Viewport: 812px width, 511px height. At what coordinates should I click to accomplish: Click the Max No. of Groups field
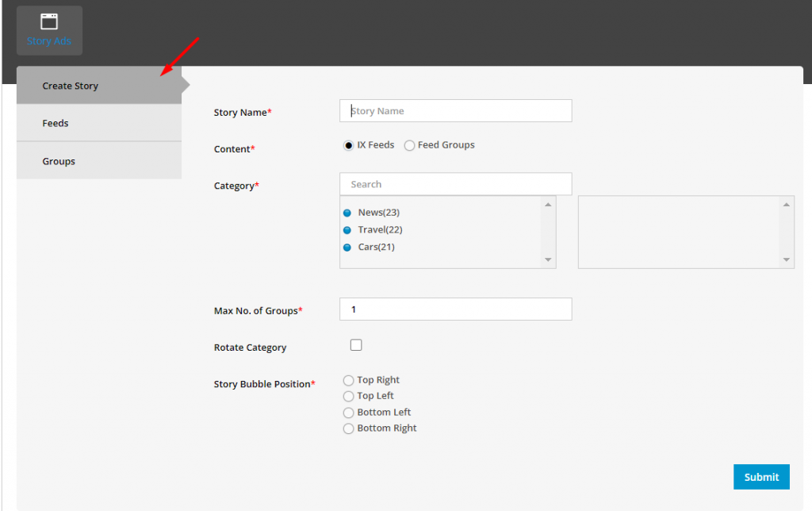point(456,309)
